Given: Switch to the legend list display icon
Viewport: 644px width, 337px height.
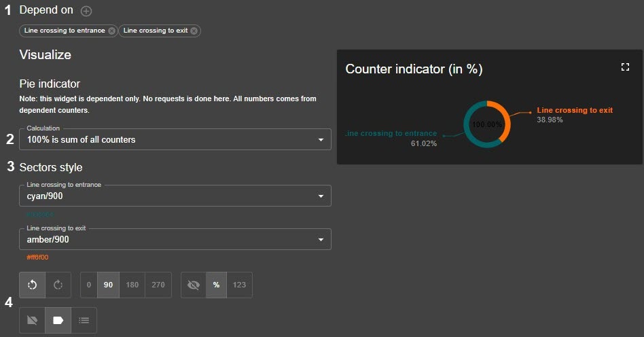Looking at the screenshot, I should [x=84, y=320].
